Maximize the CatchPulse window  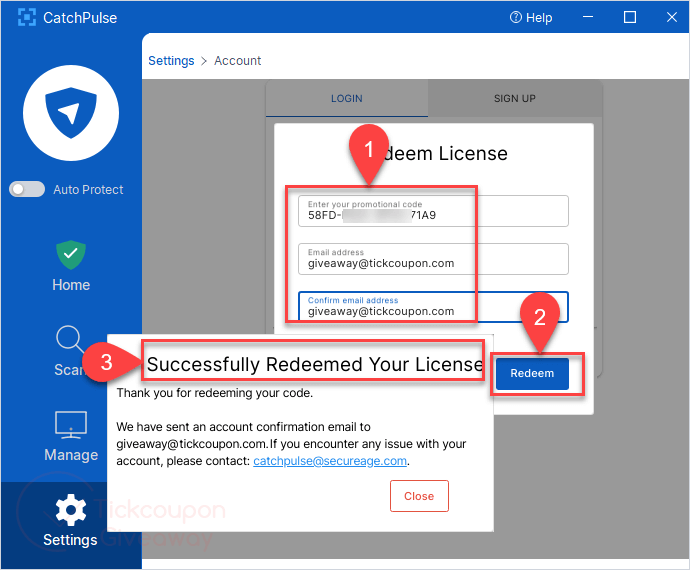coord(630,17)
